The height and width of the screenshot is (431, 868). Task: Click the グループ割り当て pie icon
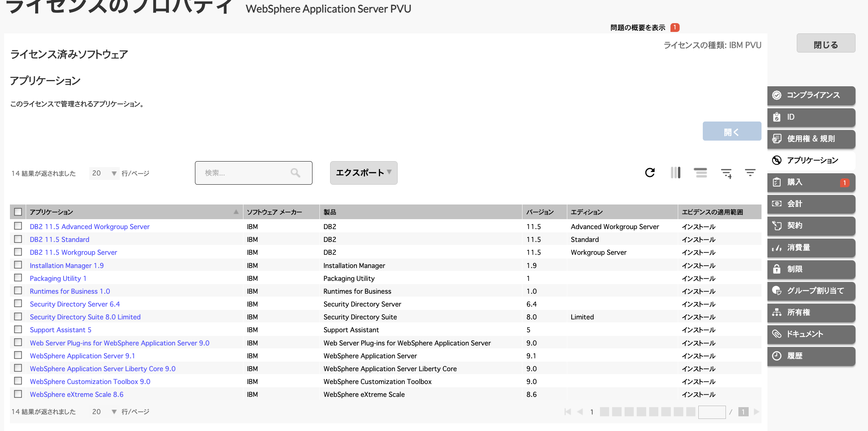click(x=777, y=291)
